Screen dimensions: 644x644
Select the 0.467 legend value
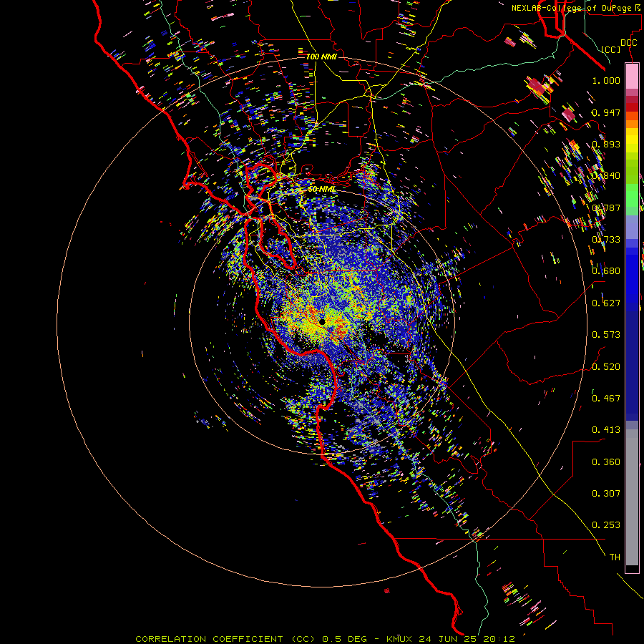coord(606,398)
